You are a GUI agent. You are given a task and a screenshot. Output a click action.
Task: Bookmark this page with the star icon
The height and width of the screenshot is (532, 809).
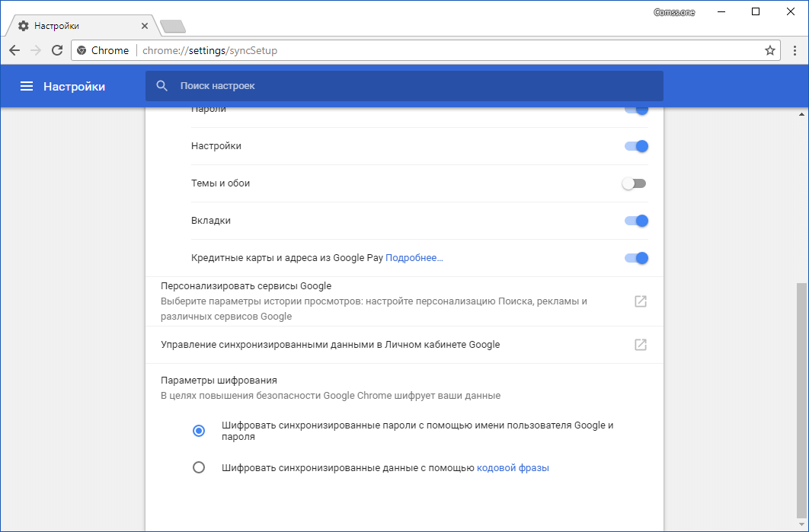tap(770, 50)
